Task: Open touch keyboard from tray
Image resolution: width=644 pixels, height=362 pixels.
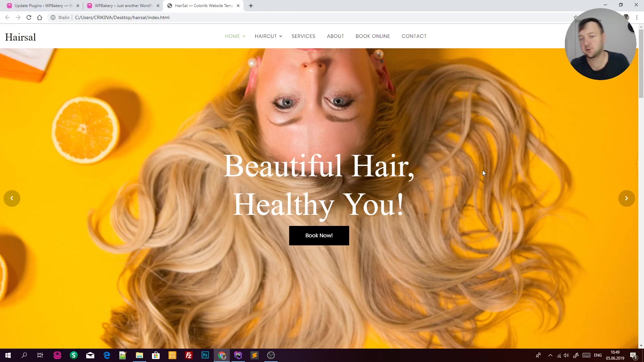Action: (586, 355)
